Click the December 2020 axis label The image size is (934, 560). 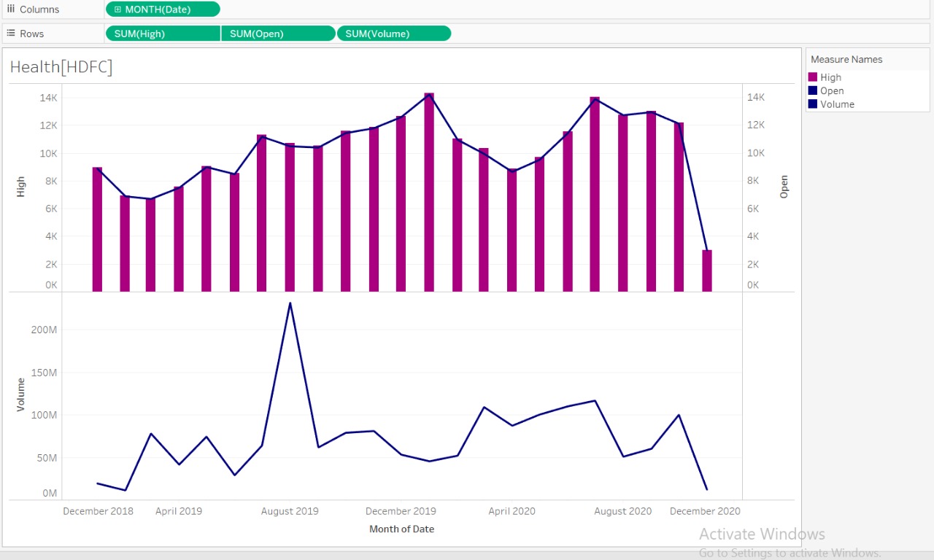point(705,511)
